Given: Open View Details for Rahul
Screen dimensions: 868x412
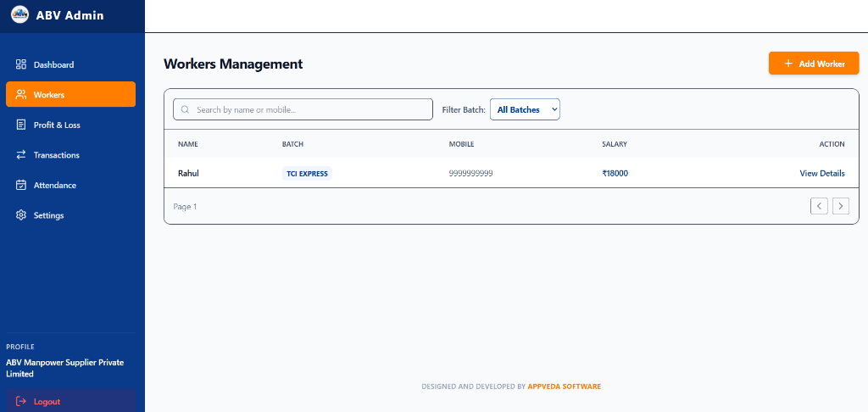Looking at the screenshot, I should point(822,173).
